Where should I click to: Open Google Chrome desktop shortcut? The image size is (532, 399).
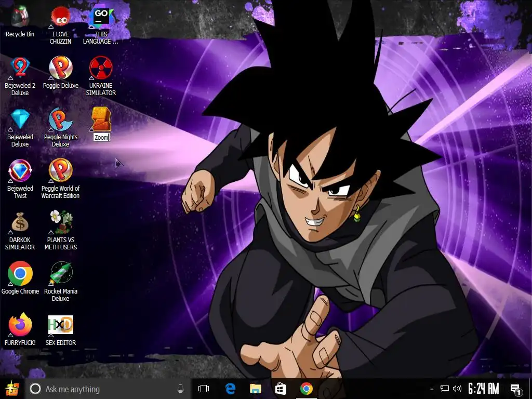click(20, 273)
